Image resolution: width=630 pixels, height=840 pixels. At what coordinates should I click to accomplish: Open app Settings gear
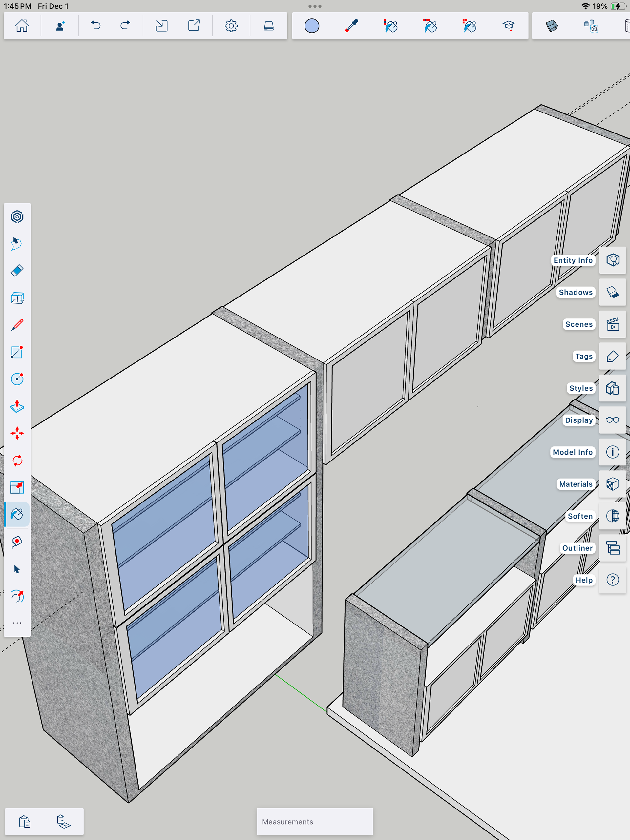(x=231, y=26)
